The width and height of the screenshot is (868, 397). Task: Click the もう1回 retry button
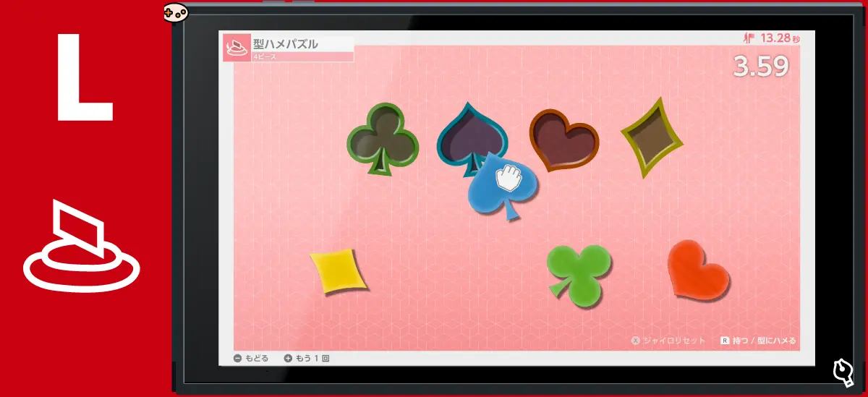[x=307, y=358]
